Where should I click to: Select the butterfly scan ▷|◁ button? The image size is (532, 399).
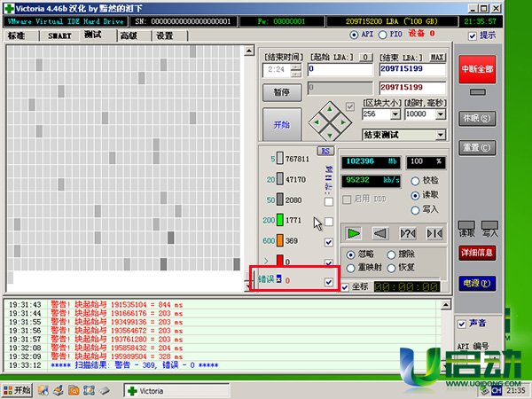click(434, 233)
